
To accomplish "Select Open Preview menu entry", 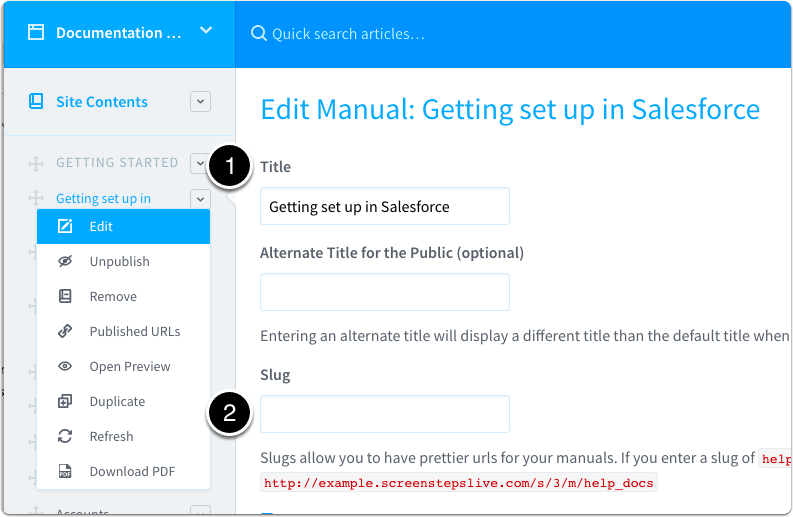I will (x=123, y=366).
